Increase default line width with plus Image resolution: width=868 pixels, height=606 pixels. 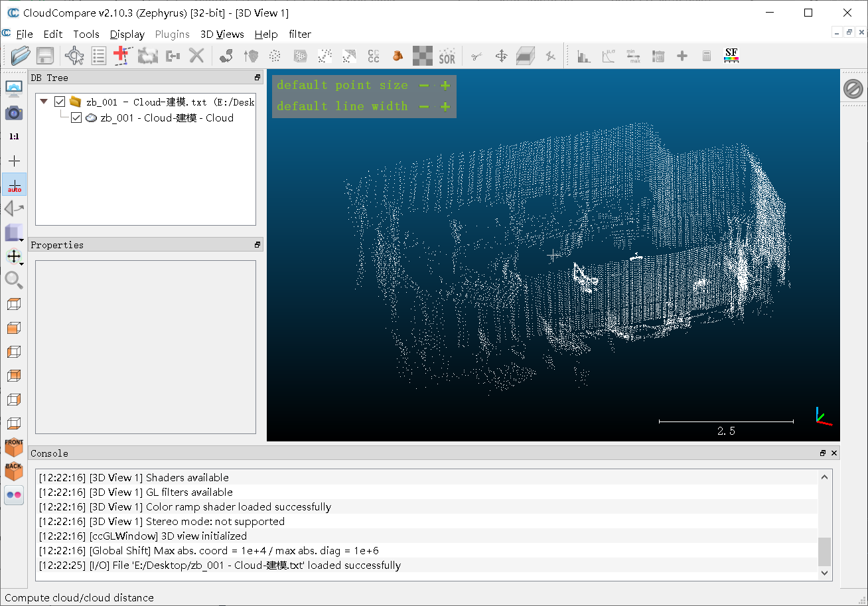tap(445, 106)
